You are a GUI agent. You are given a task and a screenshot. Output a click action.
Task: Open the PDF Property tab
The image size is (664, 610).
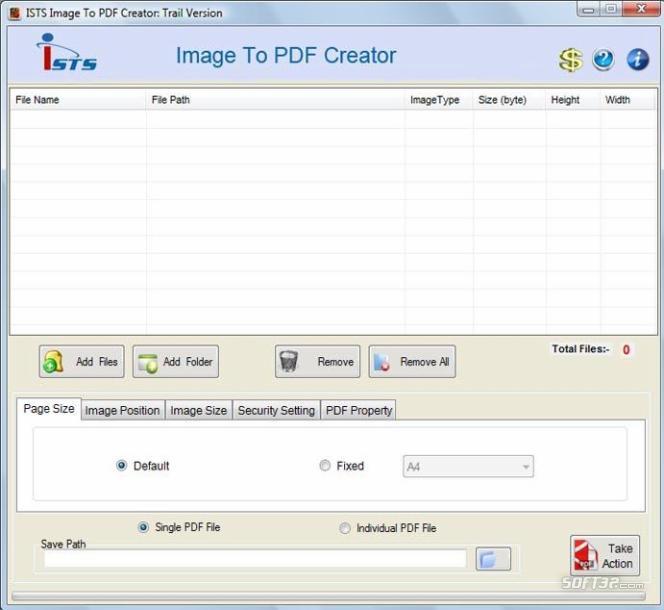click(x=359, y=410)
